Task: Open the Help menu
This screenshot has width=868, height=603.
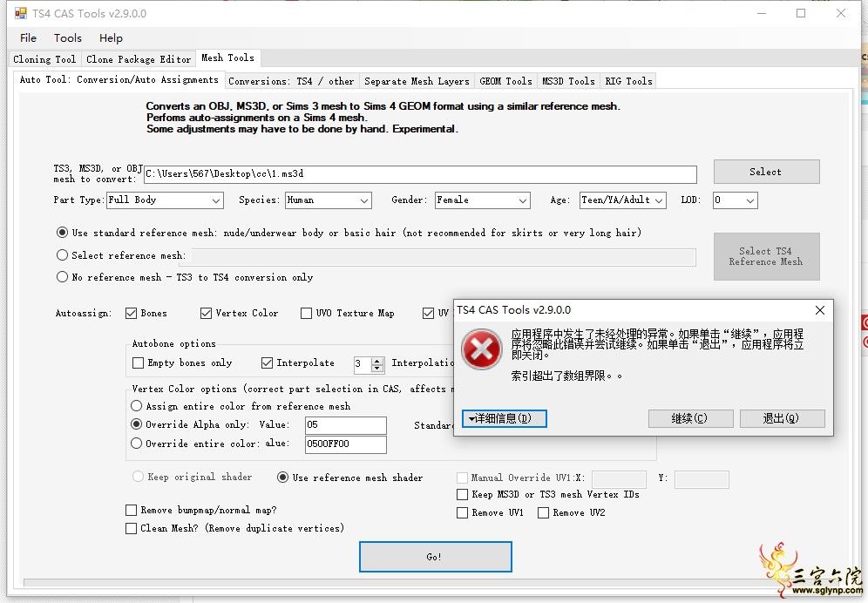Action: [x=111, y=38]
